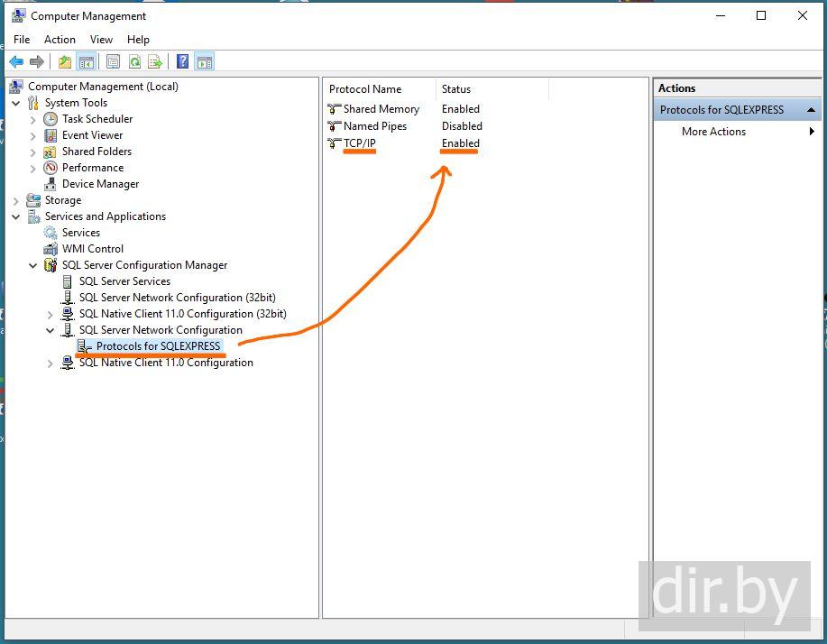Image resolution: width=827 pixels, height=644 pixels.
Task: Open the Action menu
Action: pyautogui.click(x=60, y=40)
